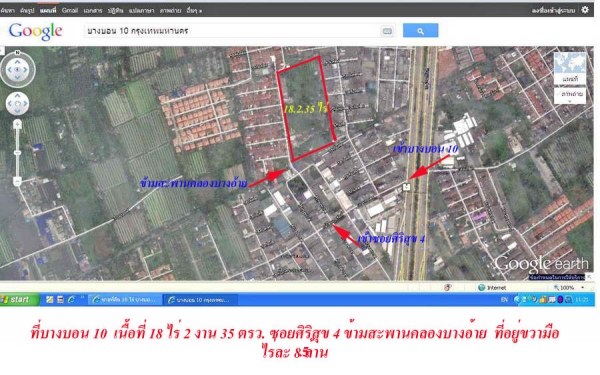The height and width of the screenshot is (375, 600).
Task: Open the ค้นรูป images item in top bar
Action: (x=27, y=10)
